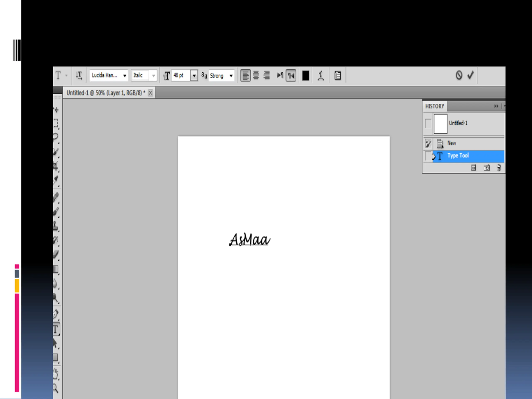Set right-to-left paragraph direction
This screenshot has width=532, height=399.
point(291,76)
